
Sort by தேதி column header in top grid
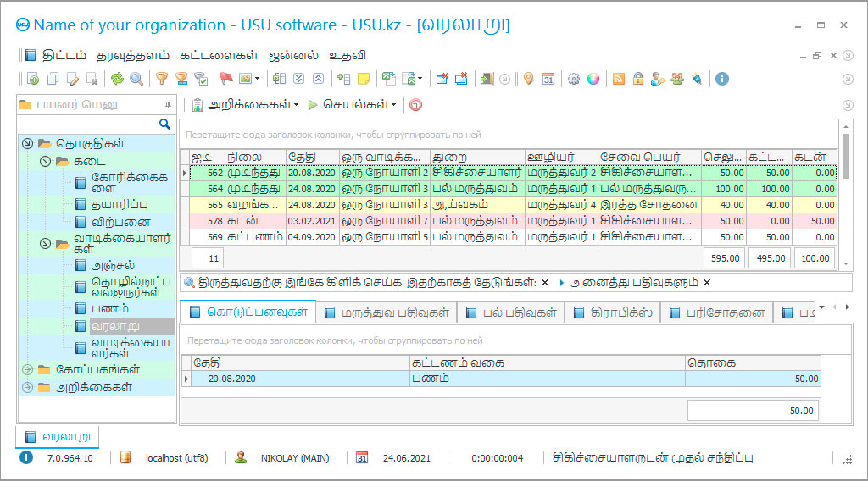coord(310,157)
